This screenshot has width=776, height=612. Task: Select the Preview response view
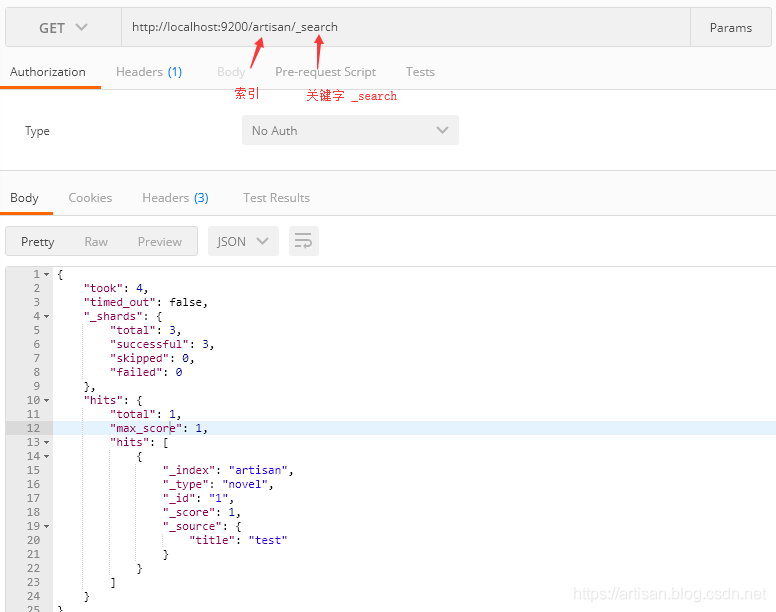(160, 242)
